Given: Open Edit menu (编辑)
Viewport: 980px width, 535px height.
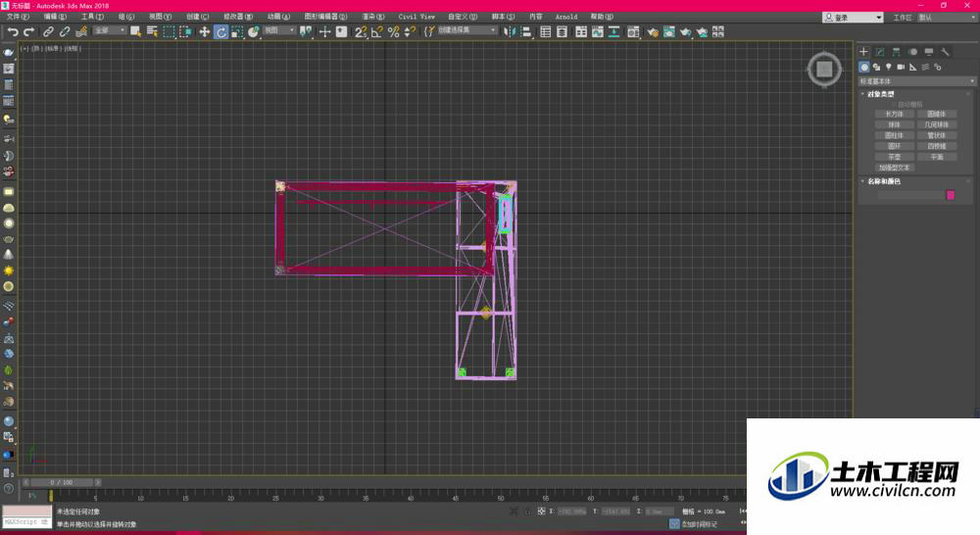Looking at the screenshot, I should click(x=55, y=17).
